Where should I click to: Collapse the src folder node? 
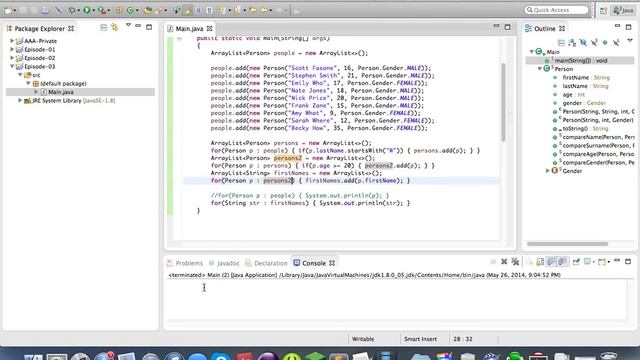[x=20, y=75]
